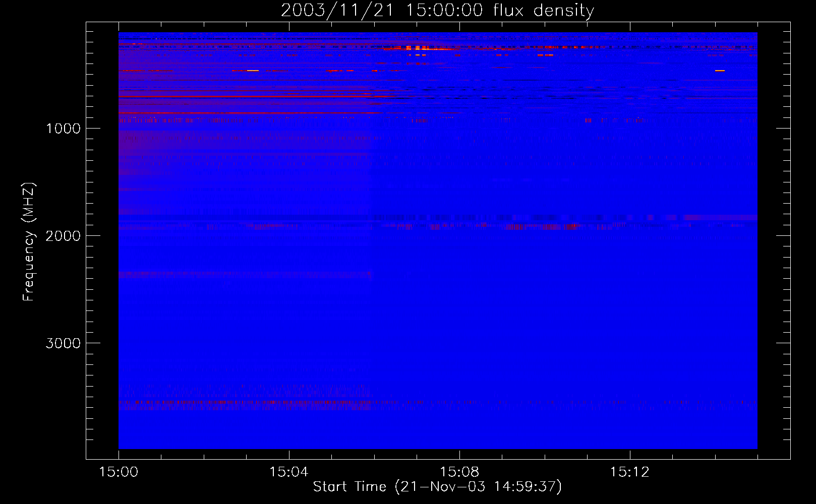The width and height of the screenshot is (816, 504).
Task: Click the 15:12 time tick label
Action: (x=629, y=472)
